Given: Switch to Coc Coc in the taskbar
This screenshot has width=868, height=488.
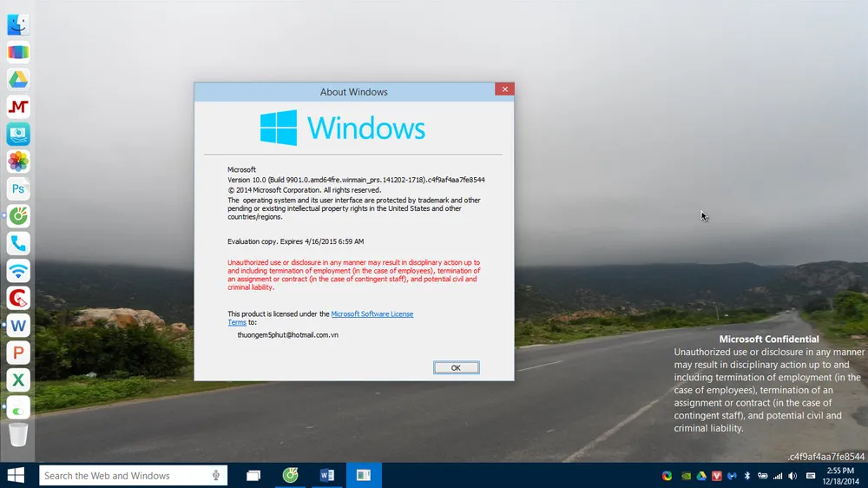Looking at the screenshot, I should (x=290, y=475).
